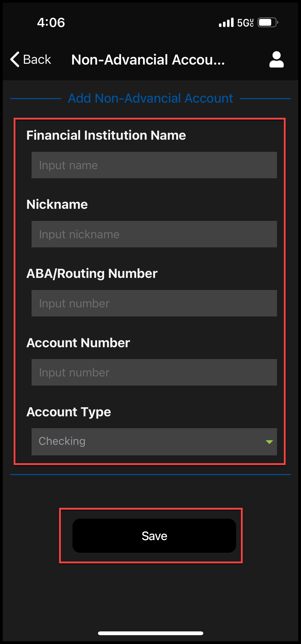The height and width of the screenshot is (644, 301).
Task: Tap the home indicator bar at bottom
Action: (150, 633)
